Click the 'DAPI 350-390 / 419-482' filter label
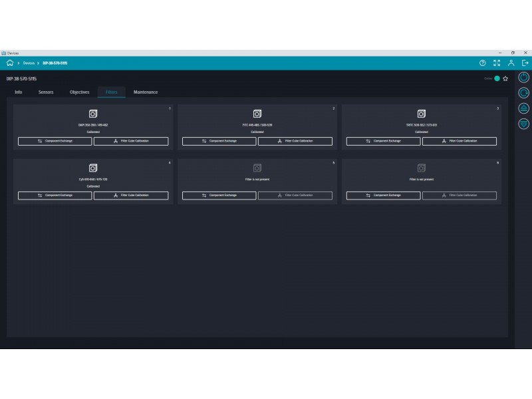 click(x=93, y=125)
